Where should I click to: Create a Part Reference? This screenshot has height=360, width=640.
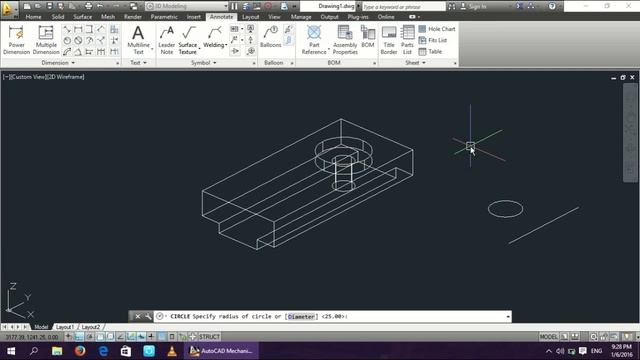(x=314, y=40)
